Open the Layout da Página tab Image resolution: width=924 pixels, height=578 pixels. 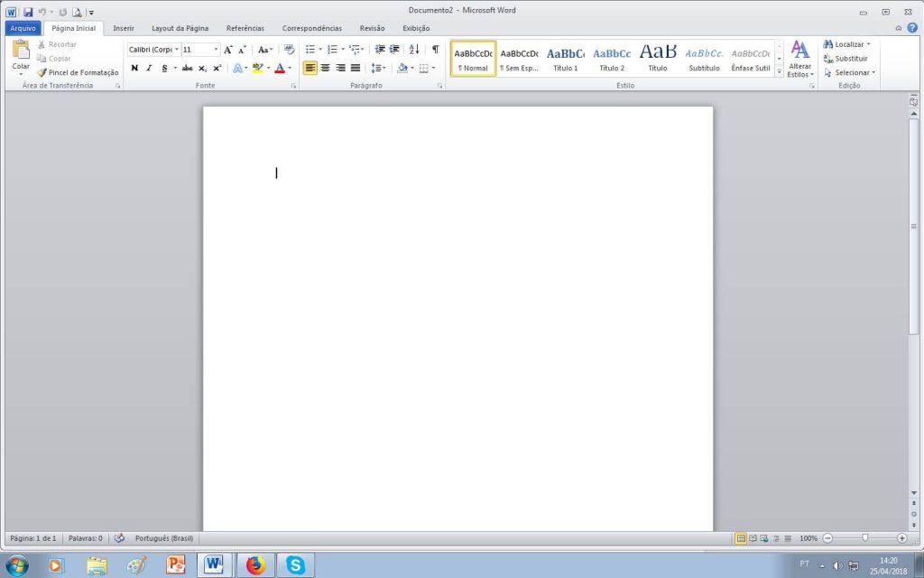pyautogui.click(x=180, y=28)
